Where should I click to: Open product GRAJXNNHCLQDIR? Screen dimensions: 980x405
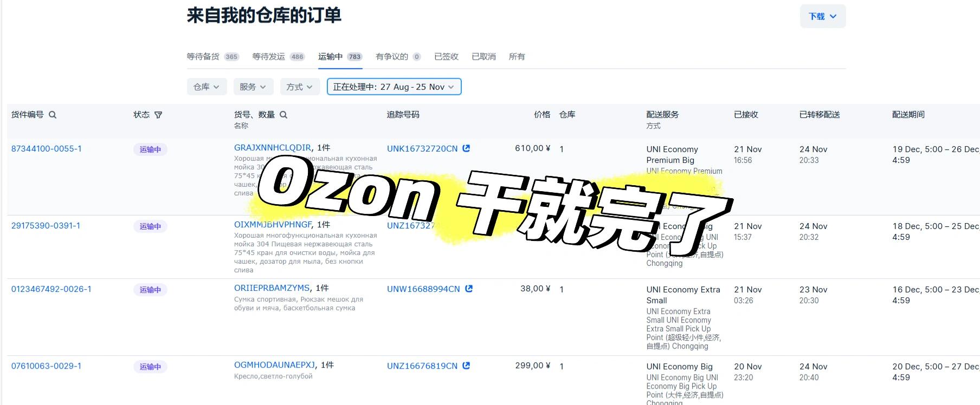pos(273,147)
